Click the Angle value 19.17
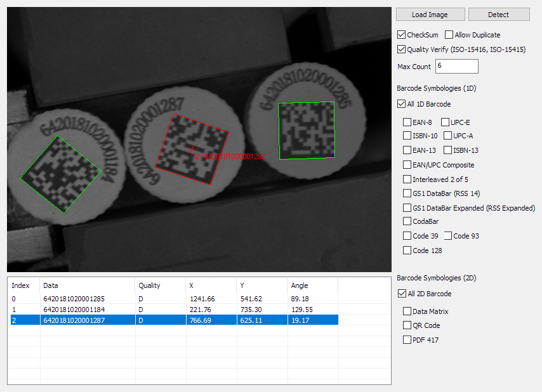This screenshot has width=542, height=392. click(x=300, y=320)
